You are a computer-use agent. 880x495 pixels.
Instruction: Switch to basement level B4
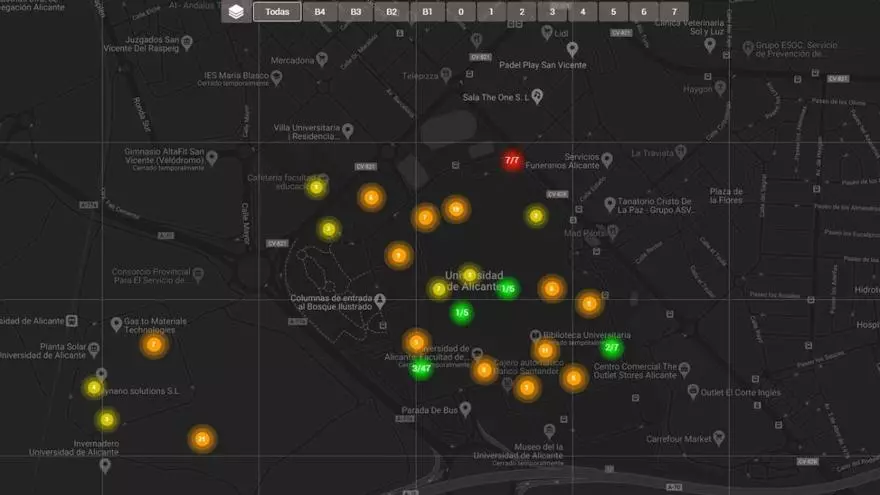(319, 12)
